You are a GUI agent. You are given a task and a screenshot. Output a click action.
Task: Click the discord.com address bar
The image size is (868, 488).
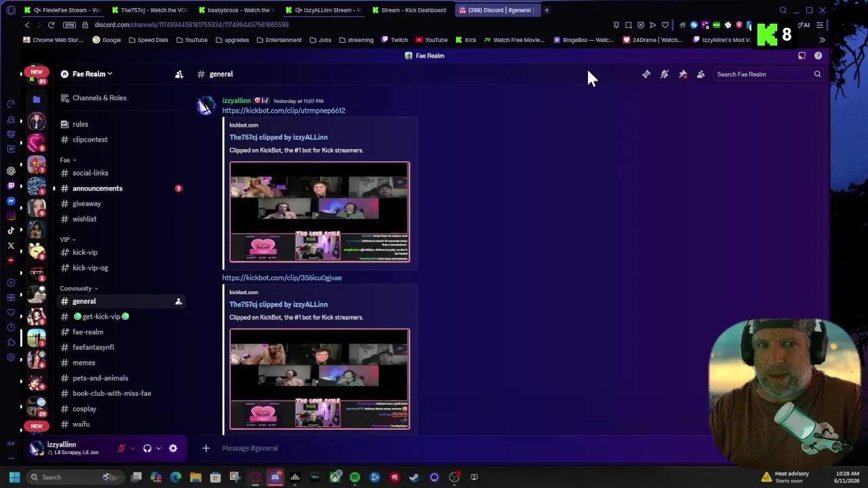[191, 25]
